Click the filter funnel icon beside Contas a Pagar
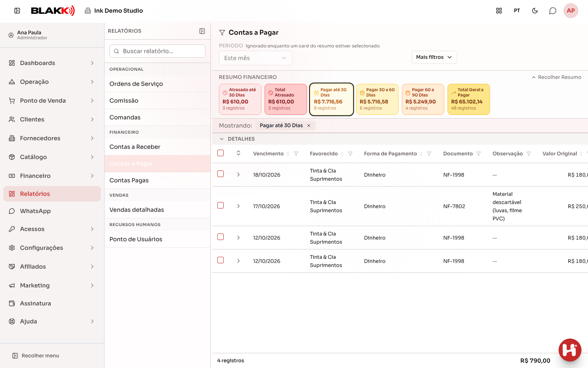Image resolution: width=588 pixels, height=368 pixels. coord(222,33)
